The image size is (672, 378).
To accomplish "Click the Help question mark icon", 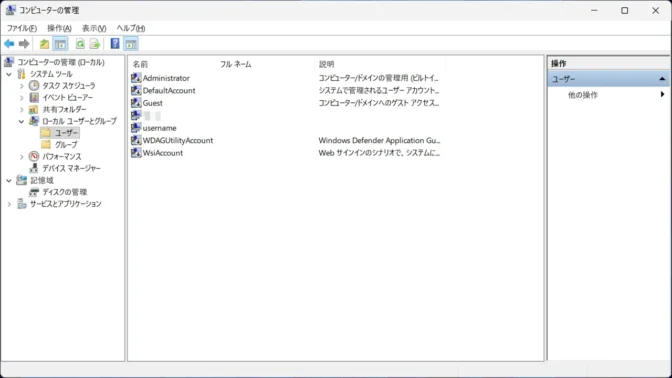I will pos(115,44).
